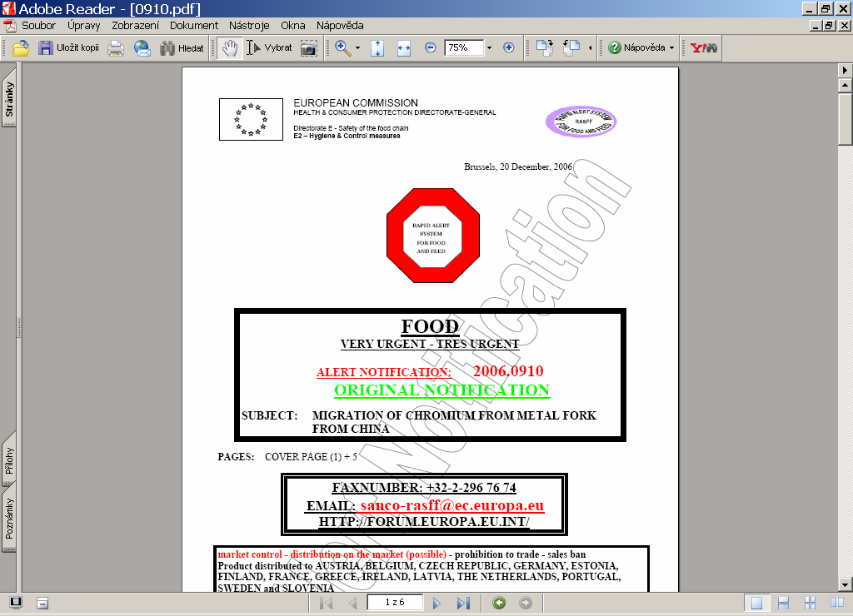Go to next view grey arrow
Viewport: 853px width, 616px height.
click(526, 603)
